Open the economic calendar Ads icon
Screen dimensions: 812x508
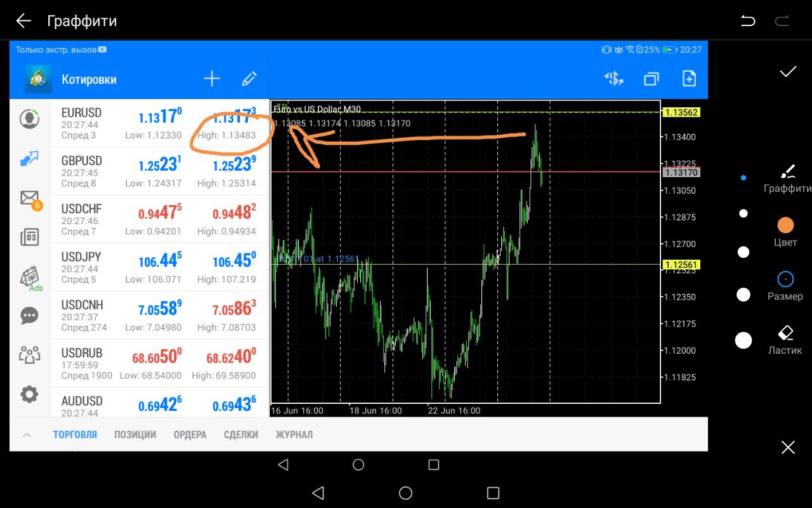click(30, 277)
